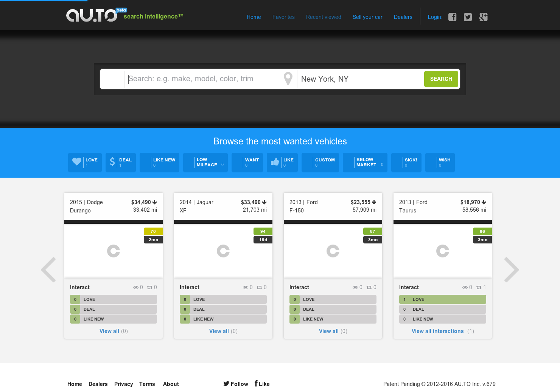
Task: Filter by SICK! category
Action: pyautogui.click(x=406, y=163)
